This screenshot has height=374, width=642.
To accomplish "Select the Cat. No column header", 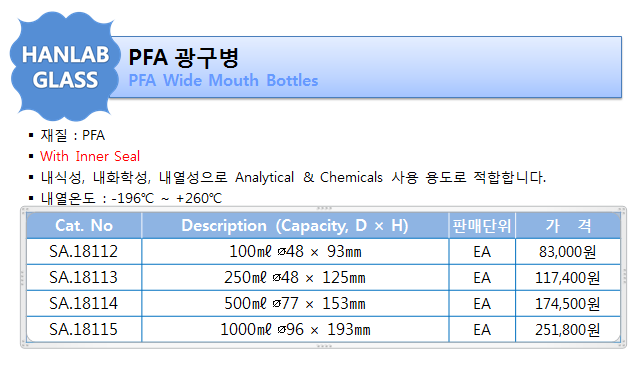I will 84,225.
